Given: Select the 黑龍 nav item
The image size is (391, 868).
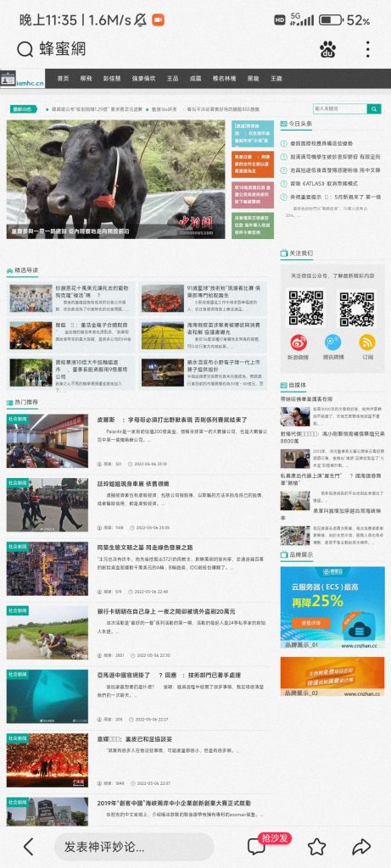Looking at the screenshot, I should (253, 79).
